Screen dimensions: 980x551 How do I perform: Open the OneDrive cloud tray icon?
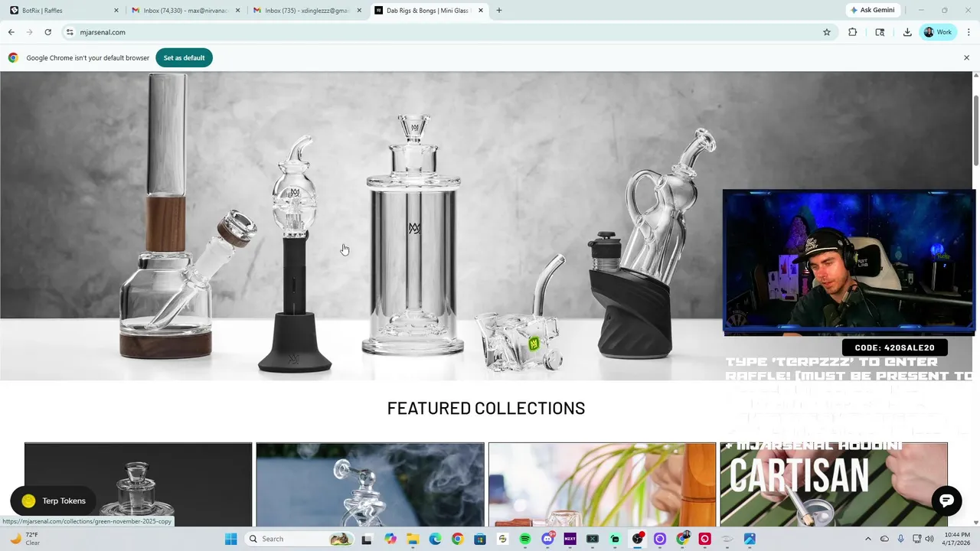(884, 539)
